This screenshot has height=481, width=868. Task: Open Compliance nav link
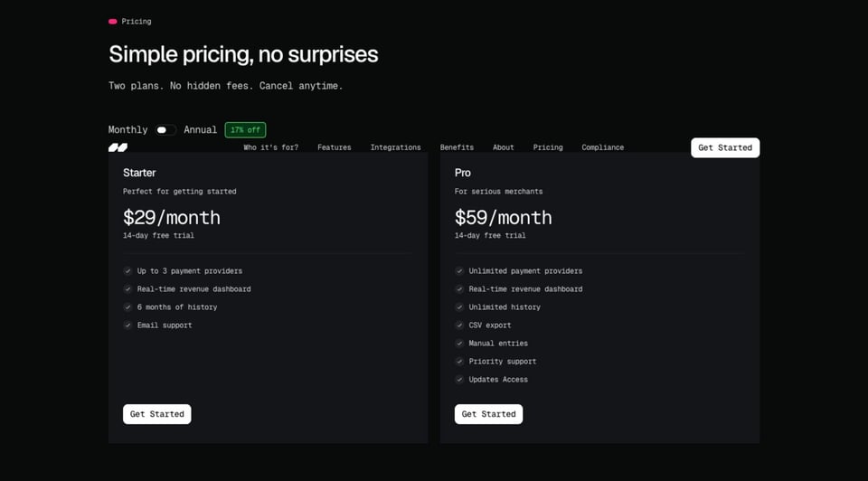(x=603, y=147)
